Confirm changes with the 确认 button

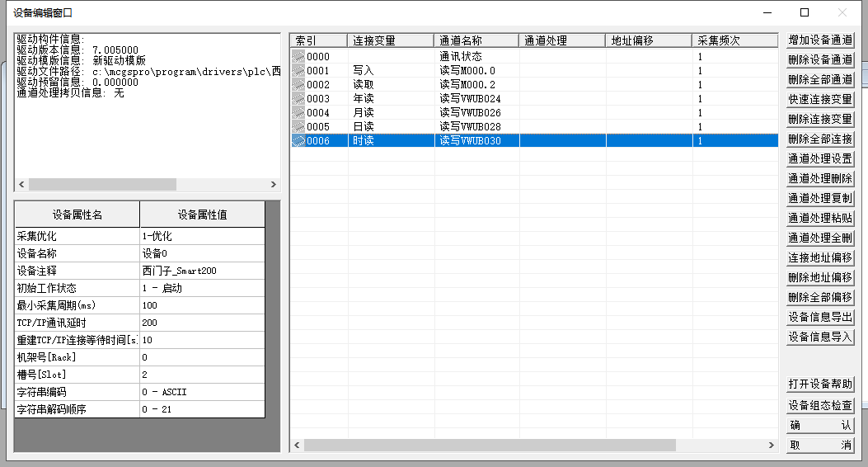(819, 425)
